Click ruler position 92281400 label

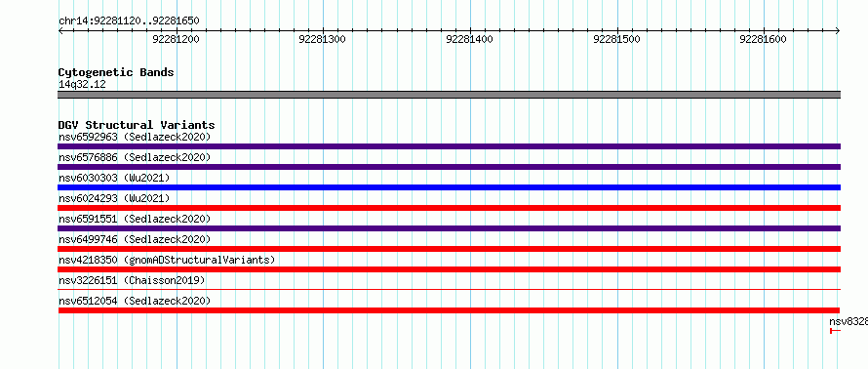tap(470, 39)
